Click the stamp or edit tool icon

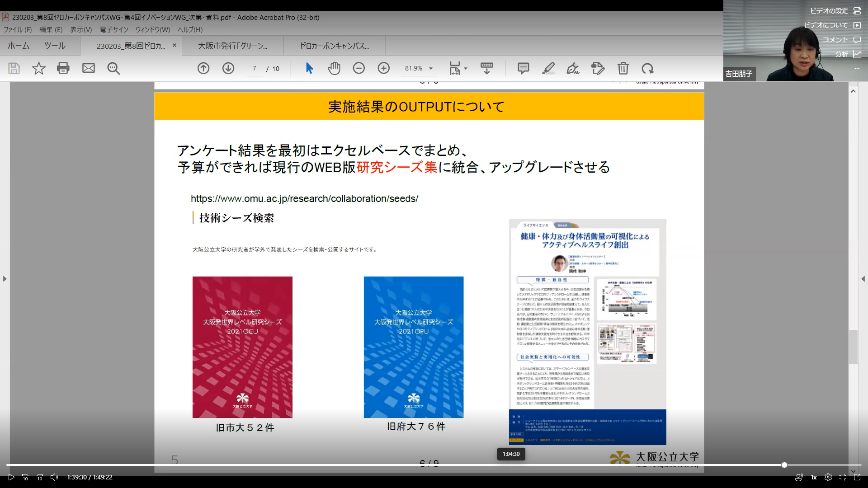pyautogui.click(x=598, y=68)
